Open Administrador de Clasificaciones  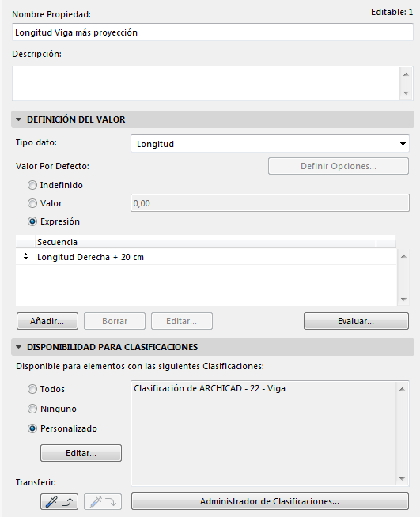(270, 501)
